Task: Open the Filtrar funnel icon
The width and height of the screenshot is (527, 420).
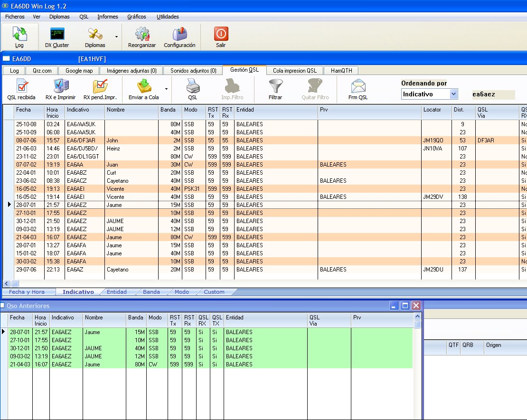Action: pos(275,89)
